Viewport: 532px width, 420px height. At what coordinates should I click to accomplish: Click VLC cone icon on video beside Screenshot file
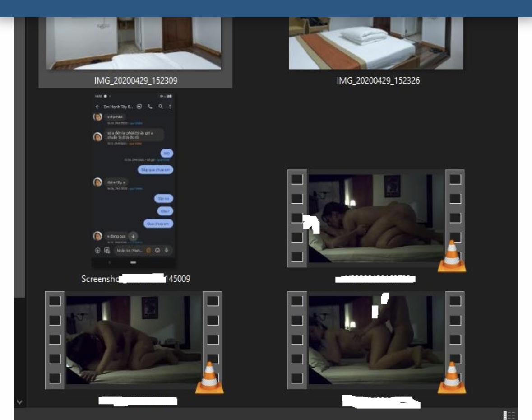point(452,257)
